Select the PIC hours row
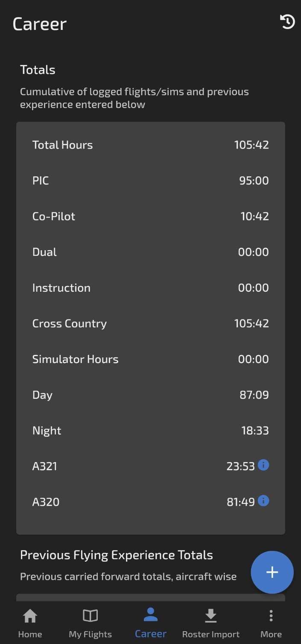The image size is (301, 644). [x=151, y=181]
